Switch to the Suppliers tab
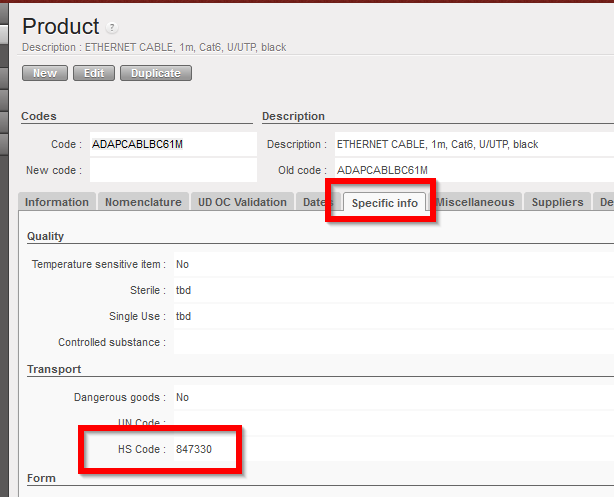This screenshot has width=614, height=497. point(557,202)
